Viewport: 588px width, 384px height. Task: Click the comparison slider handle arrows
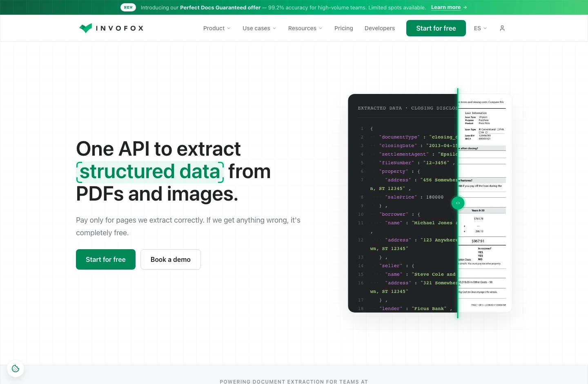458,203
